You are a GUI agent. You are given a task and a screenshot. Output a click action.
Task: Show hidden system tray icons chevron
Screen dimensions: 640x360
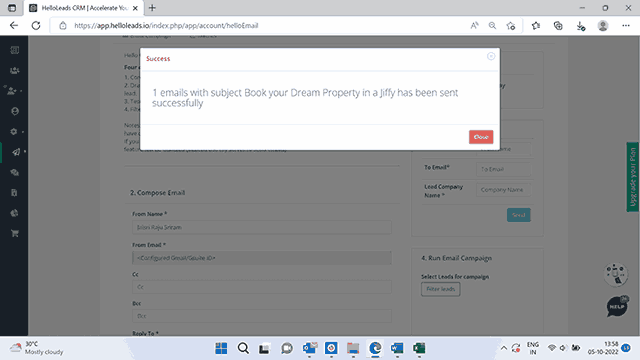point(504,348)
